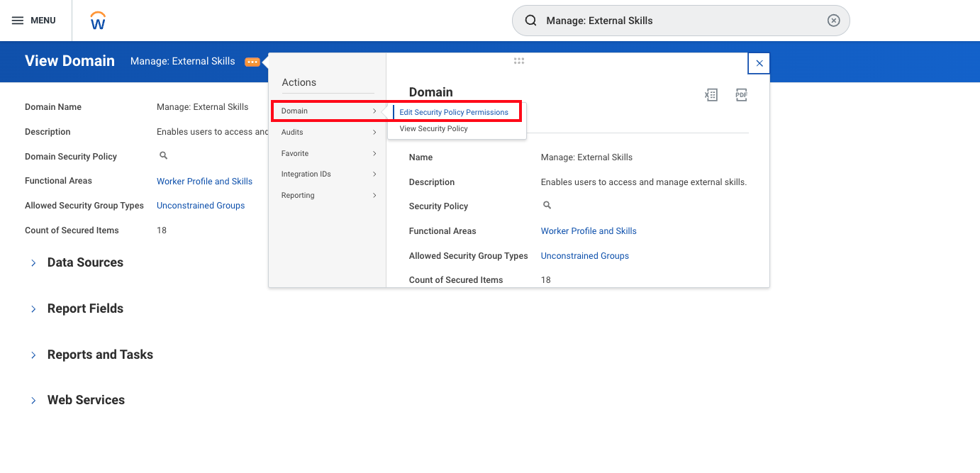Expand the Report Fields section

pos(33,309)
